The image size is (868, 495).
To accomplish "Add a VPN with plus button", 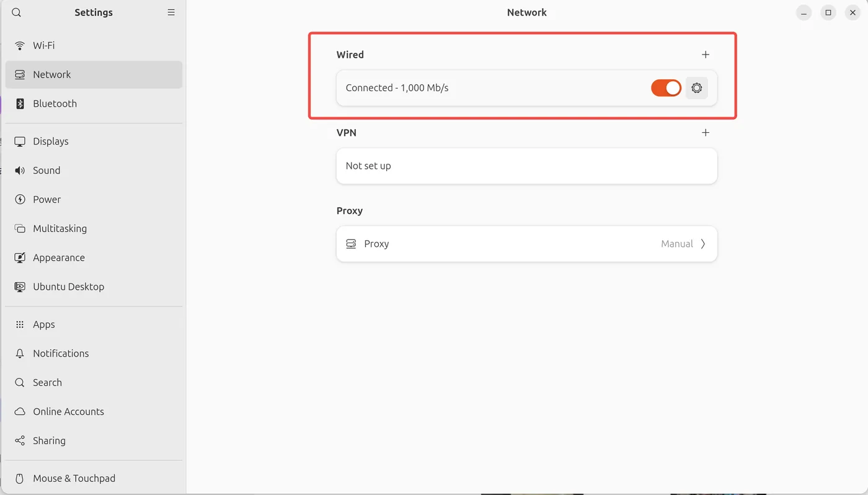I will [x=706, y=133].
